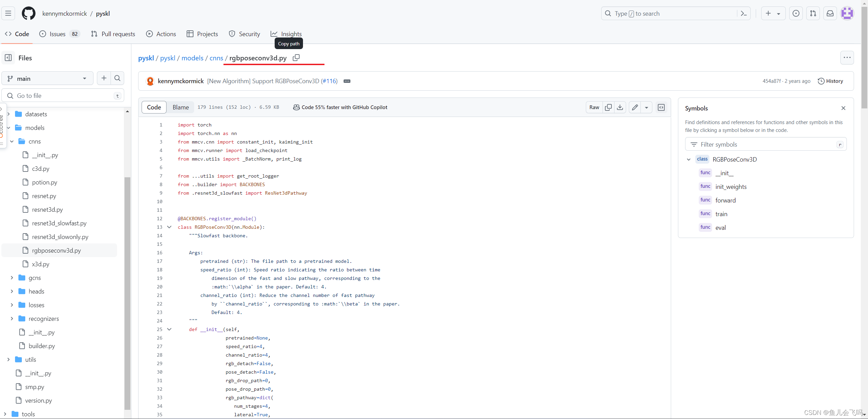Open pull request #116 link
Screen dimensions: 868x419
[x=329, y=81]
